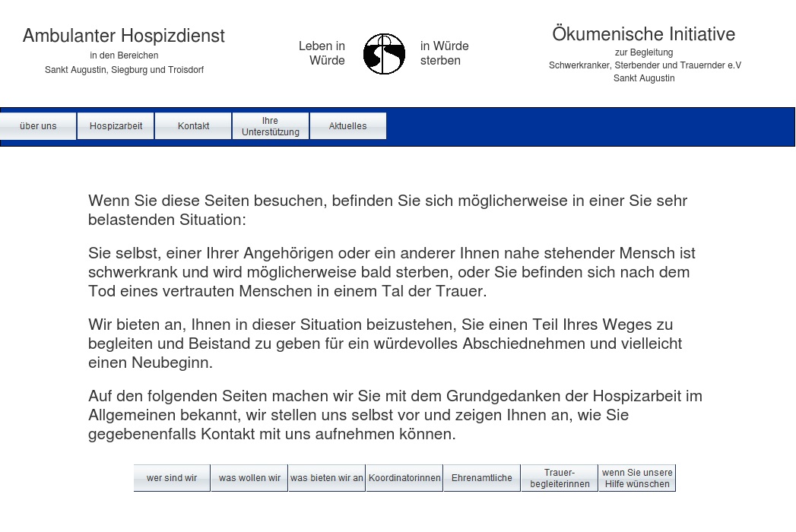Click the "Leben in Würde" text
Screen dimensions: 796x532
[x=322, y=52]
